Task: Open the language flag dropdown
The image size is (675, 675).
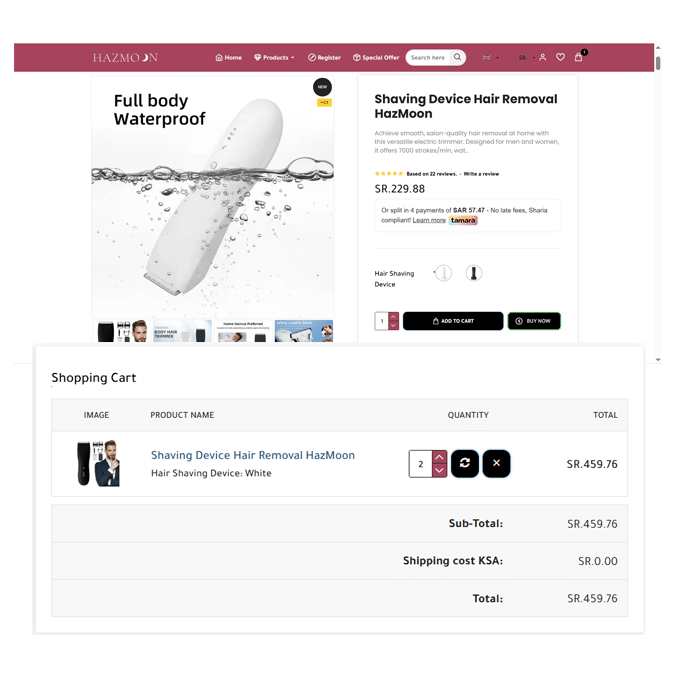Action: [490, 57]
